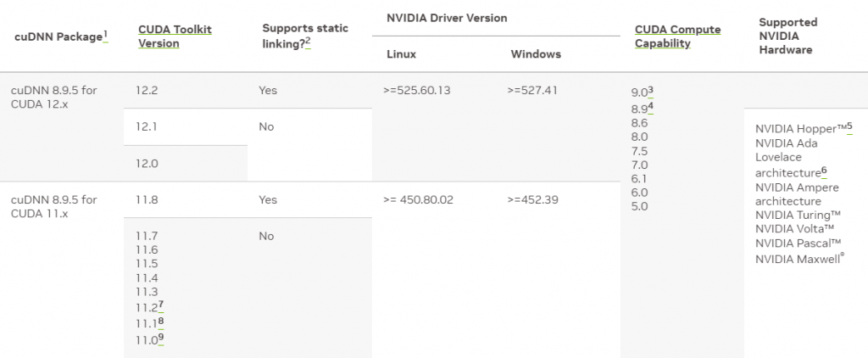This screenshot has width=868, height=358.
Task: Open footnote 3 next to 9.0
Action: 650,90
